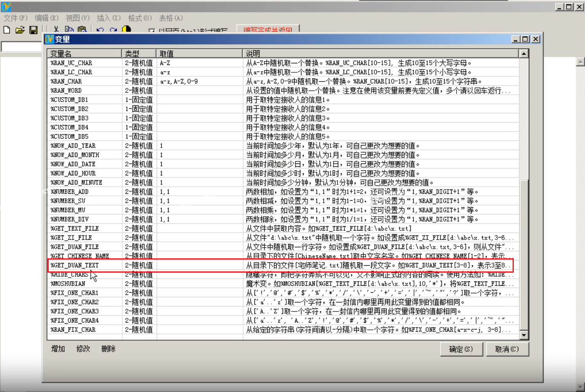The width and height of the screenshot is (585, 392).
Task: Select the %RAN_UC_CHAR row
Action: click(283, 63)
